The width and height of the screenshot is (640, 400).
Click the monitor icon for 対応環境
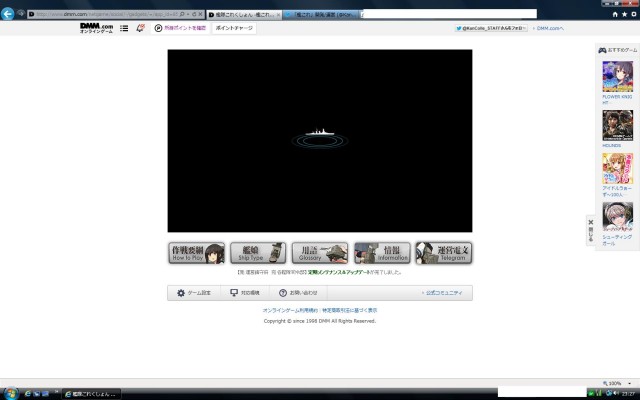(234, 293)
